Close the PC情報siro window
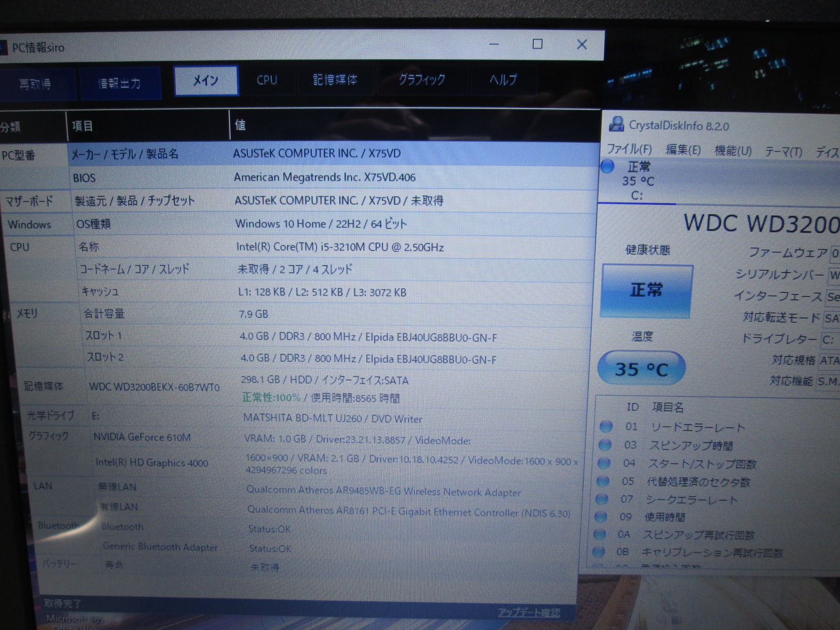 tap(582, 44)
